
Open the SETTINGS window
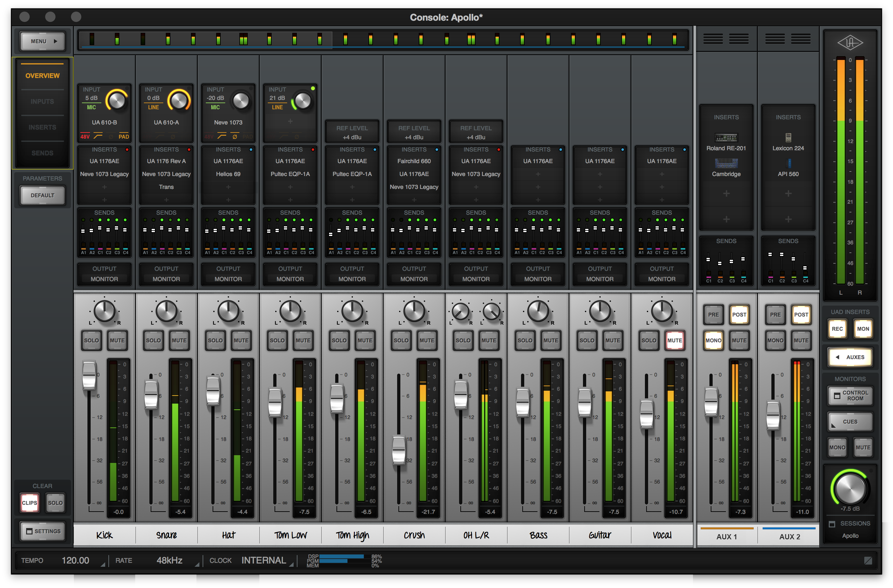[43, 531]
